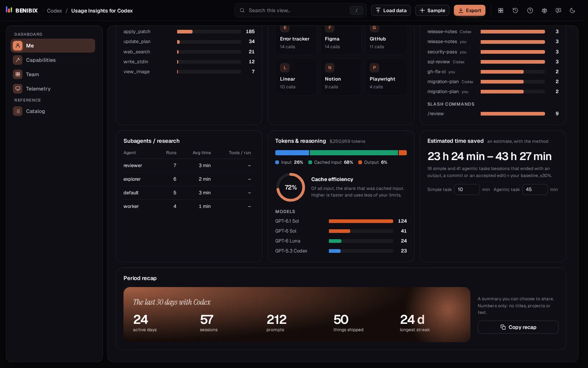Click the Notion 'N' badge icon

pos(330,68)
